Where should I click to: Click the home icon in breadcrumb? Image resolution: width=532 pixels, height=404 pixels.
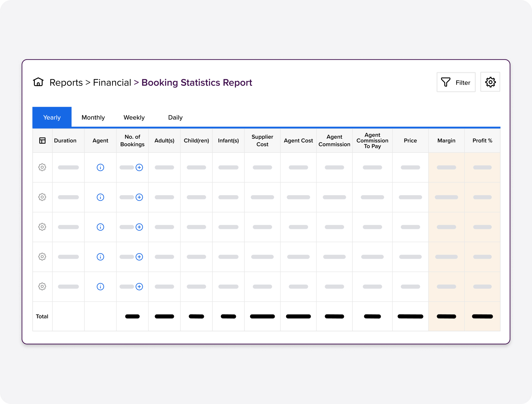[x=38, y=82]
